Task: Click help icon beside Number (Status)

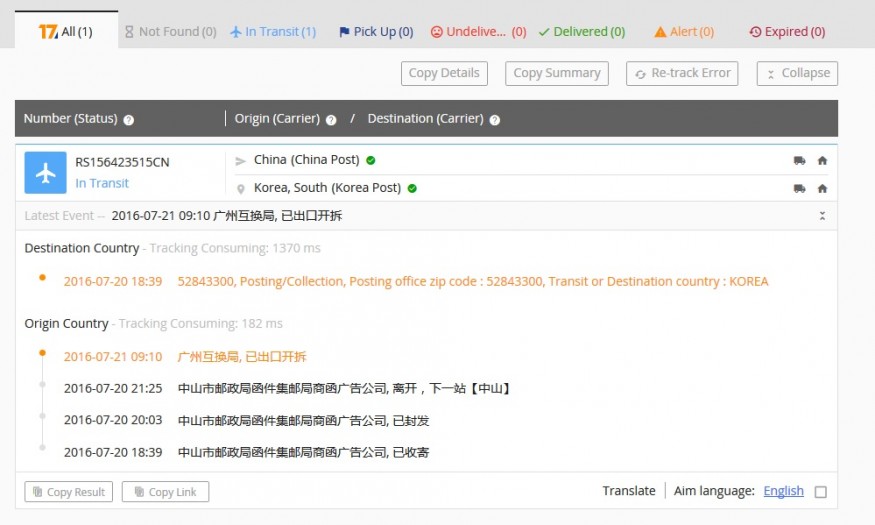Action: pos(129,120)
